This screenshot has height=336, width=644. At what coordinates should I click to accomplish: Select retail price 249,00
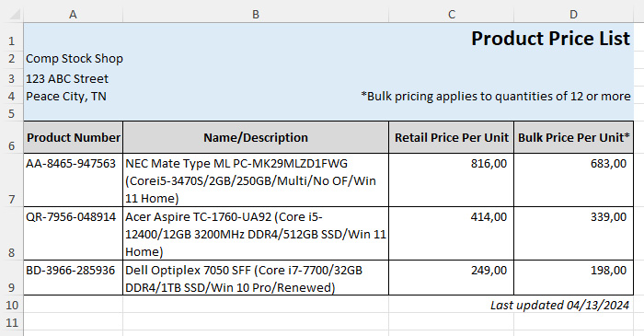pos(452,278)
